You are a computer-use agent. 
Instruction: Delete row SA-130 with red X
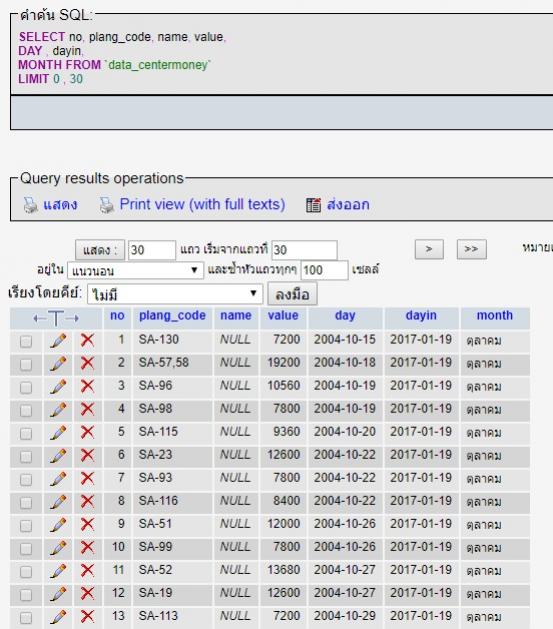(x=87, y=341)
